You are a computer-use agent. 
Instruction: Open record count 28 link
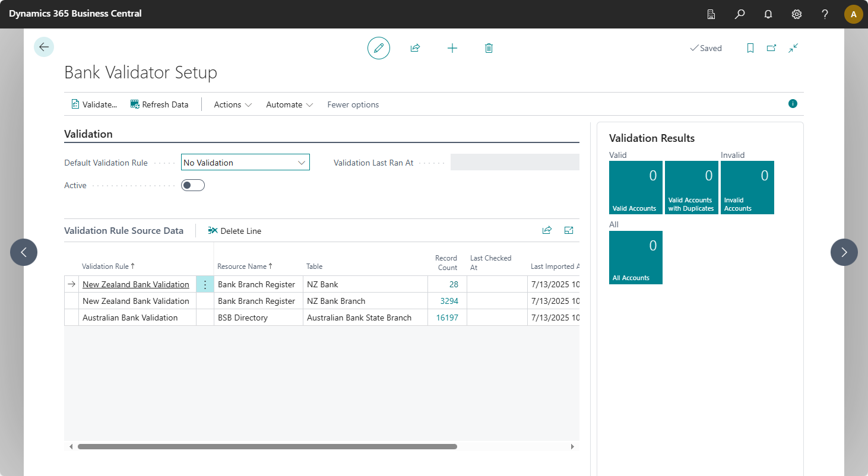point(454,284)
